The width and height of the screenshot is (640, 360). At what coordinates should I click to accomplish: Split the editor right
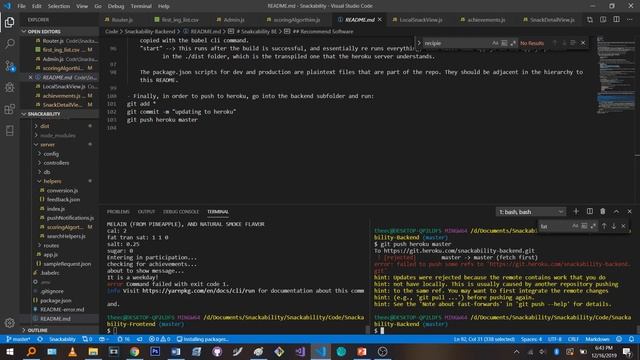[616, 20]
